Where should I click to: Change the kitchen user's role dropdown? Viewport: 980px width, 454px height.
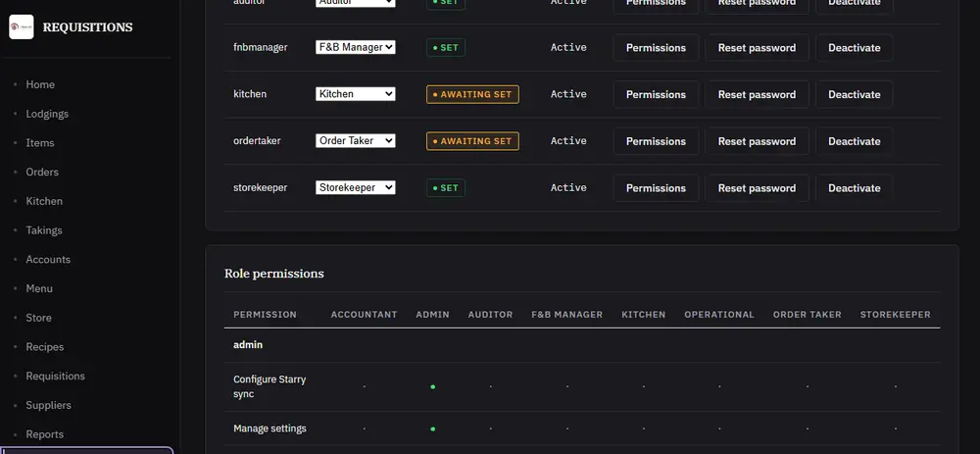pyautogui.click(x=355, y=94)
